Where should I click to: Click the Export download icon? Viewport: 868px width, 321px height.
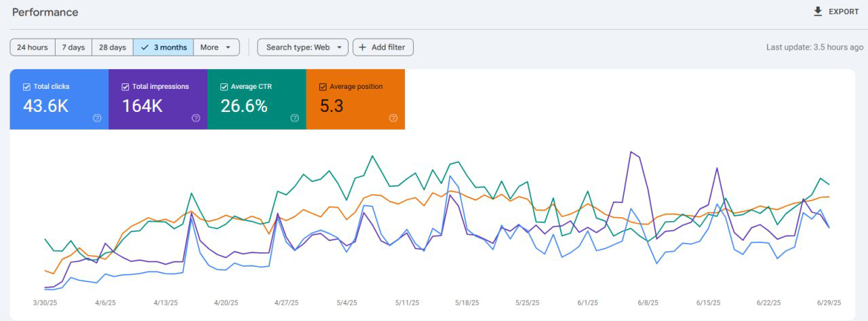818,12
